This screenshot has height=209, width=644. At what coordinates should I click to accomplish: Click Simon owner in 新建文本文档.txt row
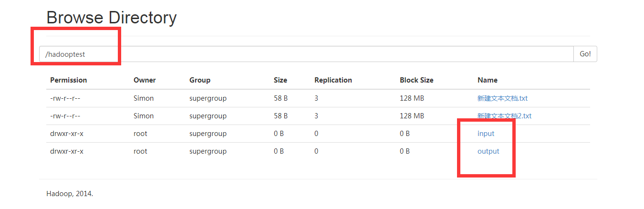tap(144, 98)
